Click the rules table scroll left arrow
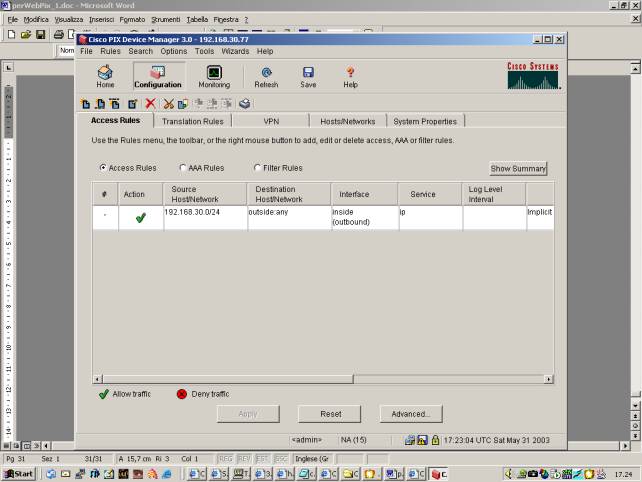Viewport: 642px width, 482px height. pos(97,379)
